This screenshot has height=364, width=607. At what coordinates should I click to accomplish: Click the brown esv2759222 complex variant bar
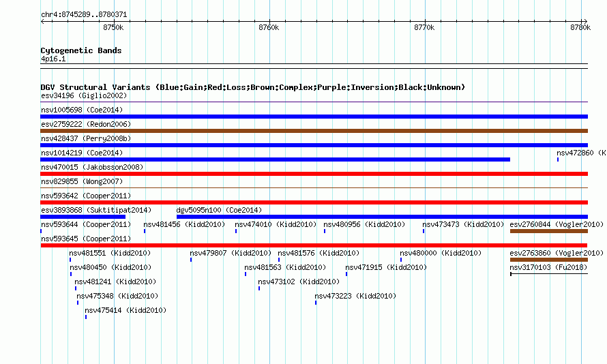pos(314,131)
